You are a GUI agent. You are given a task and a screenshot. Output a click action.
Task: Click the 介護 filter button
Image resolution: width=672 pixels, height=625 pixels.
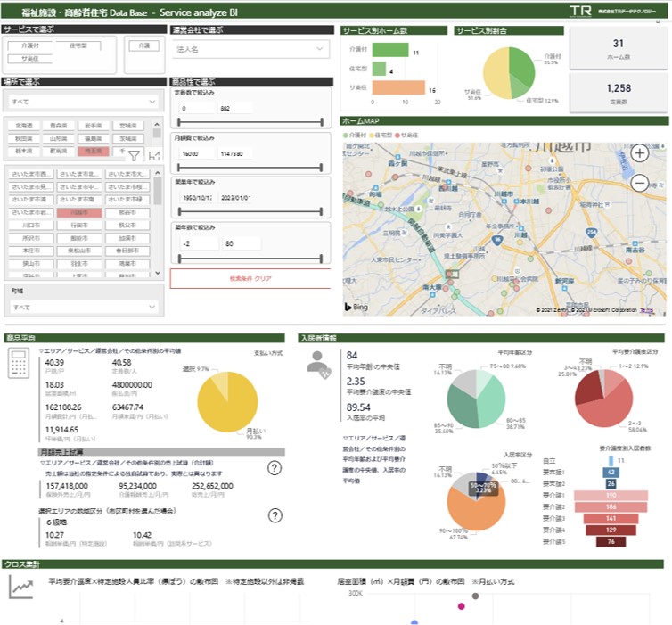click(x=144, y=45)
